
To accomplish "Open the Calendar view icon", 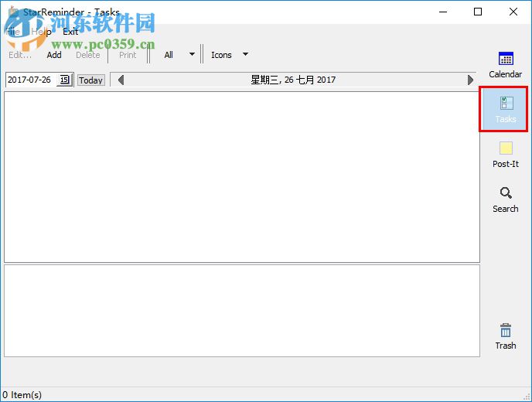I will (506, 59).
